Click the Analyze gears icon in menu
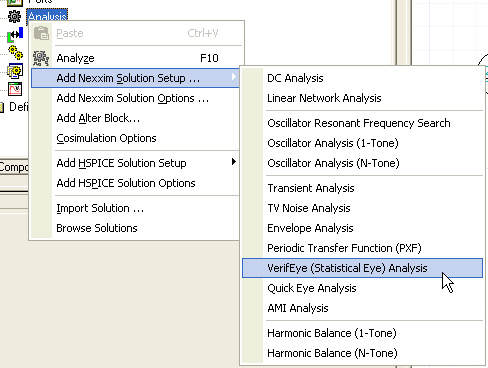Screen dimensions: 488x368 click(x=41, y=58)
